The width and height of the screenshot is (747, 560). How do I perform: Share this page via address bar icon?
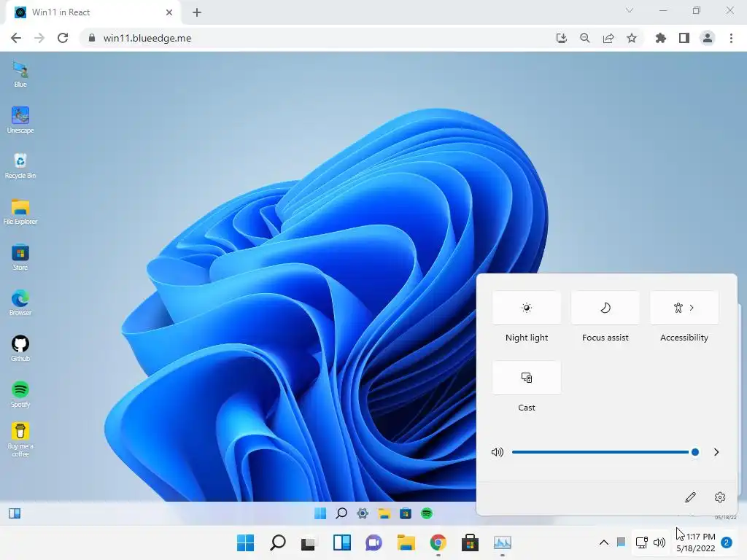[x=608, y=38]
